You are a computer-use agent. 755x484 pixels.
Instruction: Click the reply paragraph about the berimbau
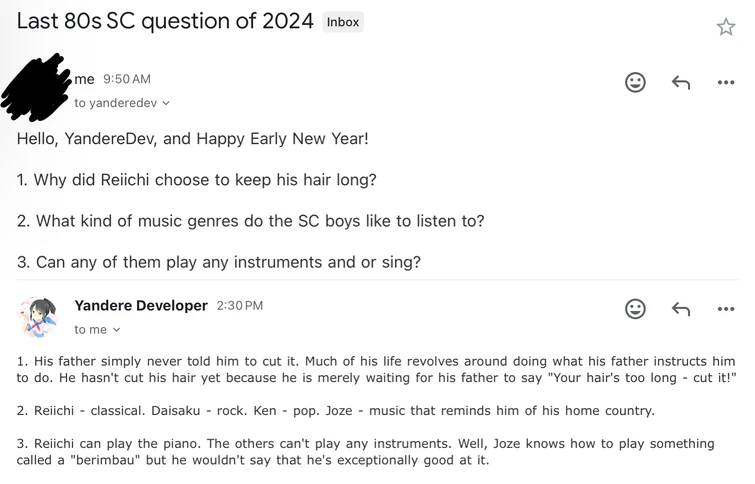[x=365, y=452]
